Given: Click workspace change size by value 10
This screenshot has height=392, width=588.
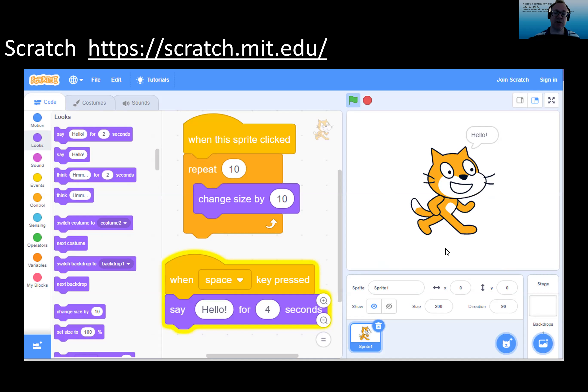Looking at the screenshot, I should [x=282, y=199].
